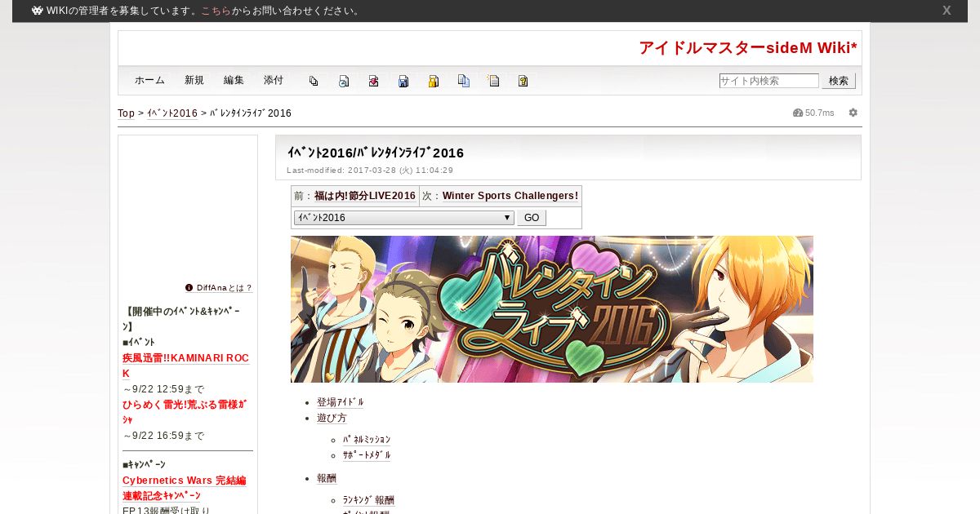Jump to 遊び方 section
980x514 pixels.
(x=332, y=418)
